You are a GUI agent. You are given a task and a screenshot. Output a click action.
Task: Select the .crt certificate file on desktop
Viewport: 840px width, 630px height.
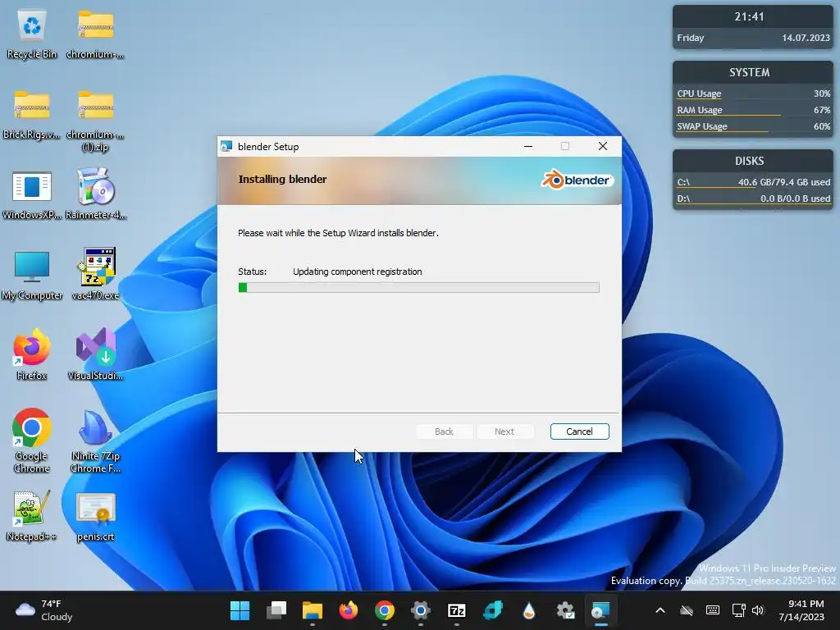95,516
